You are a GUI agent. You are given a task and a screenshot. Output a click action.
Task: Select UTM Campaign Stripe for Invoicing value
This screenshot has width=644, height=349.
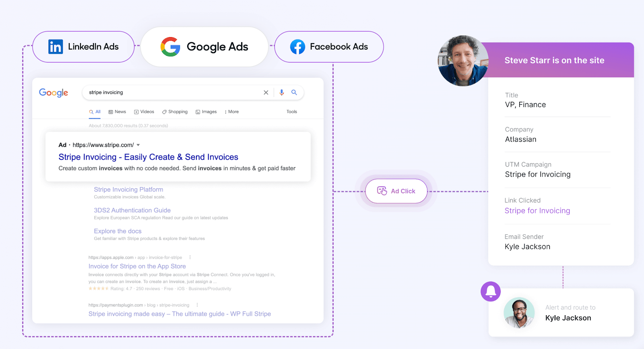[538, 174]
